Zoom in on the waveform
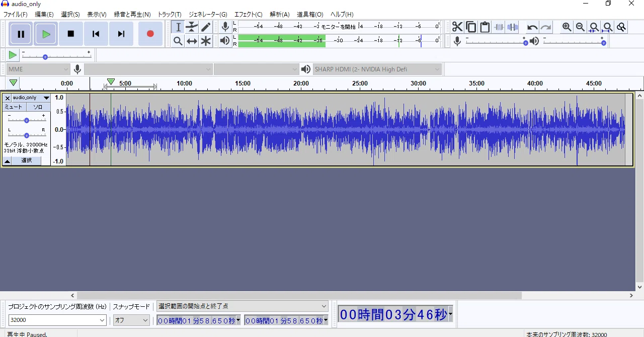644x337 pixels. (x=567, y=27)
